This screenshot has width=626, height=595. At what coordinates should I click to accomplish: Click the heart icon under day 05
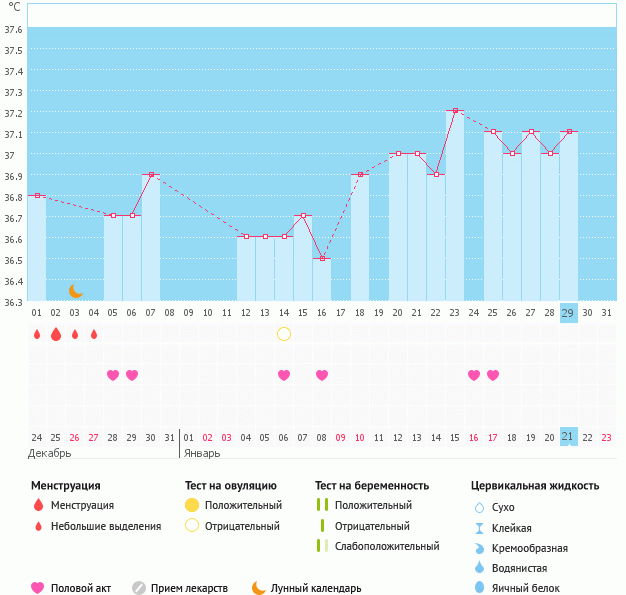113,375
